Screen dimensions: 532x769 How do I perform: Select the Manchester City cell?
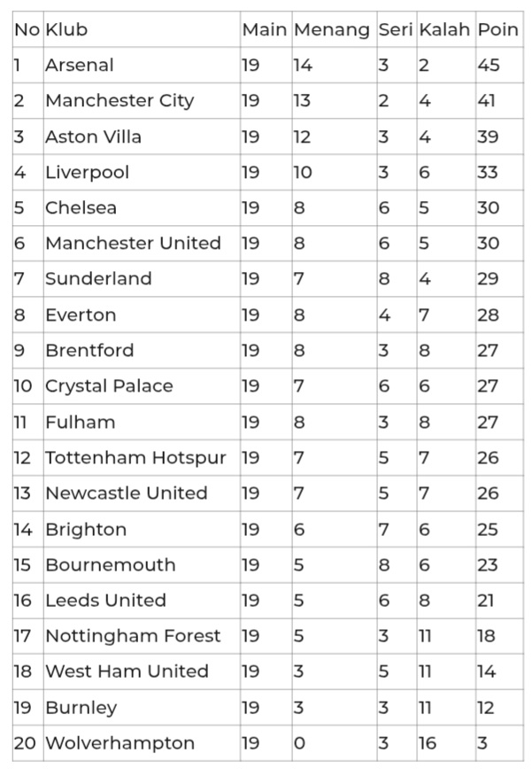click(120, 101)
